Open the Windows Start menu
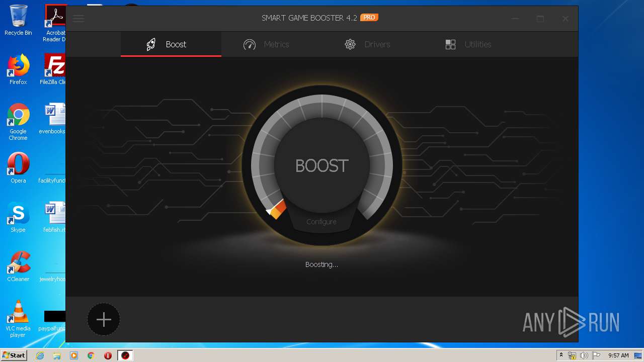This screenshot has height=362, width=644. (x=14, y=355)
